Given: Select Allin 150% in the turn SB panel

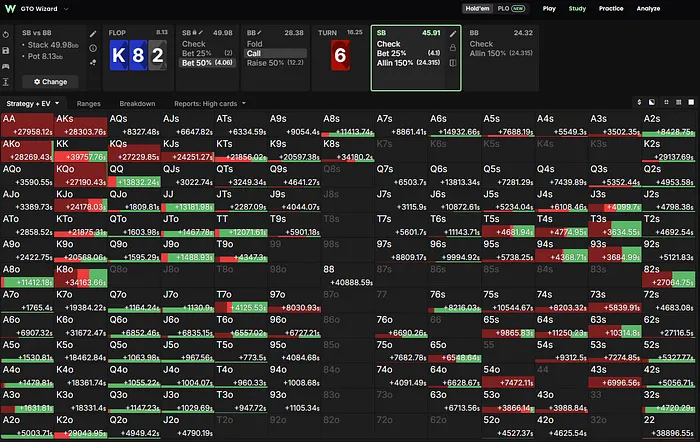Looking at the screenshot, I should [408, 63].
